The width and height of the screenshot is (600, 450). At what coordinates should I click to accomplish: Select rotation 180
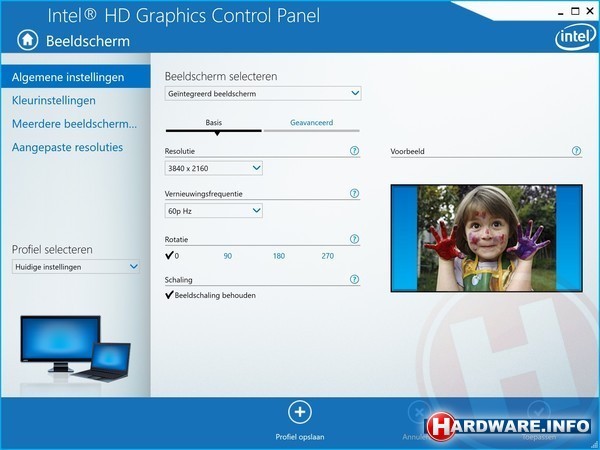(x=279, y=256)
